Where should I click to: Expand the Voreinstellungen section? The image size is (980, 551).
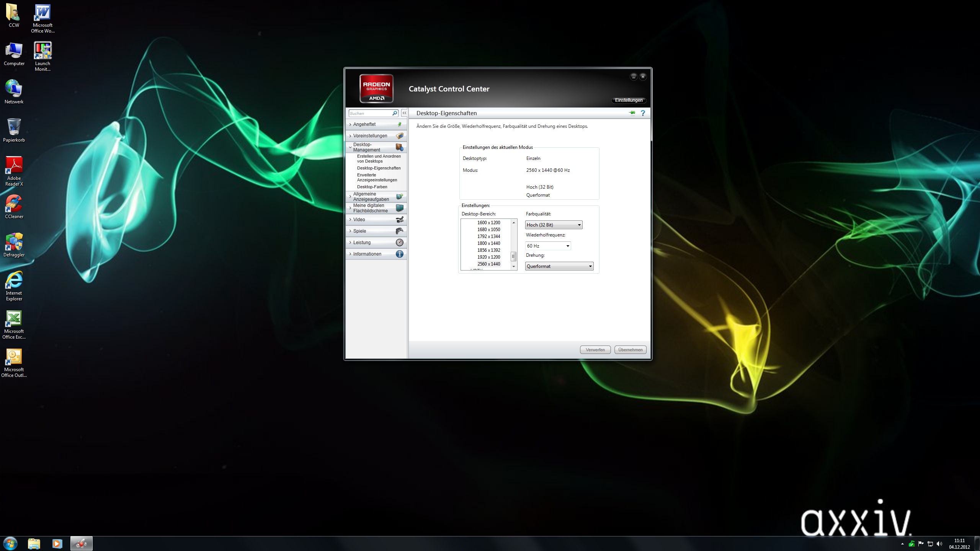[x=370, y=136]
